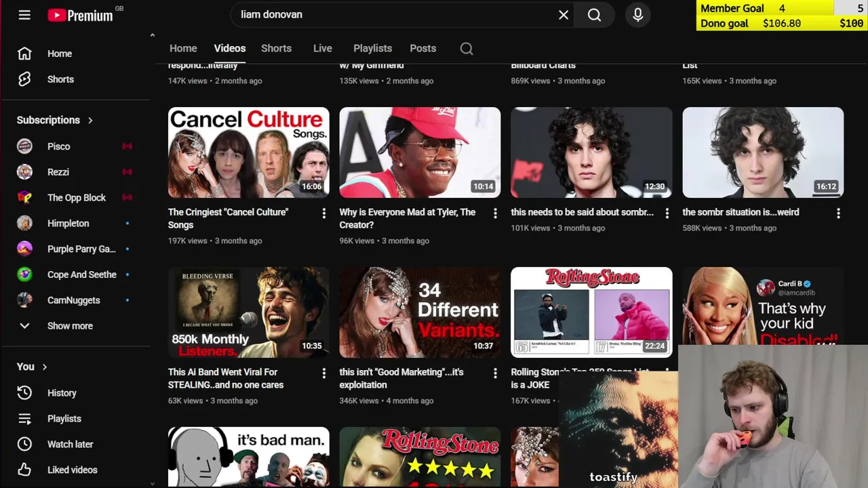Image resolution: width=868 pixels, height=488 pixels.
Task: Expand the You section chevron
Action: (44, 367)
